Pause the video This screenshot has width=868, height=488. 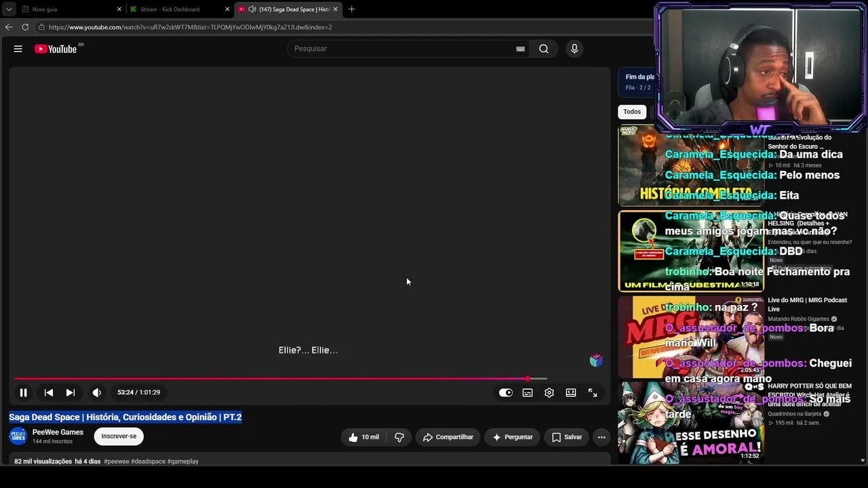tap(23, 392)
